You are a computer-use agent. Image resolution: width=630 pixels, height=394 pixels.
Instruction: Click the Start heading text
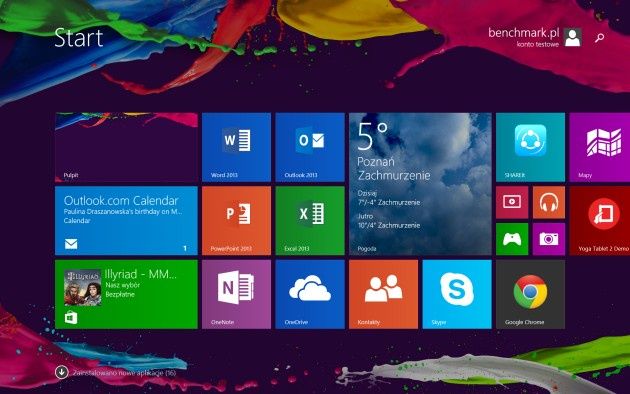click(x=79, y=38)
